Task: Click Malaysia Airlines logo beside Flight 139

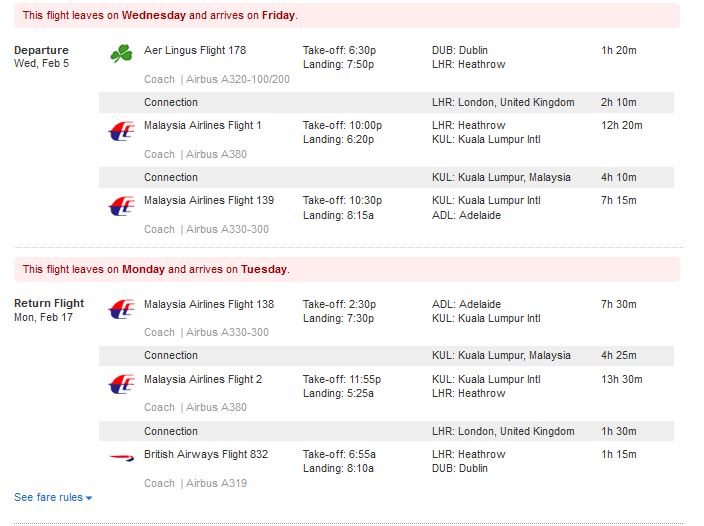Action: pyautogui.click(x=122, y=206)
